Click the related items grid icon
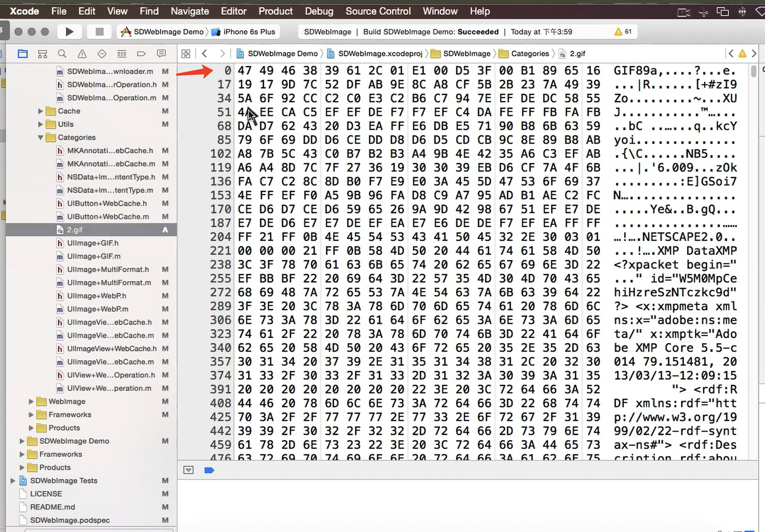The image size is (765, 532). tap(186, 54)
